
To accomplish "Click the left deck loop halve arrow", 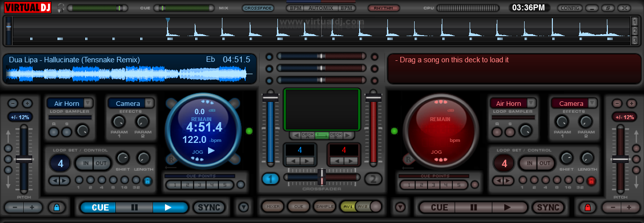I will [x=55, y=180].
